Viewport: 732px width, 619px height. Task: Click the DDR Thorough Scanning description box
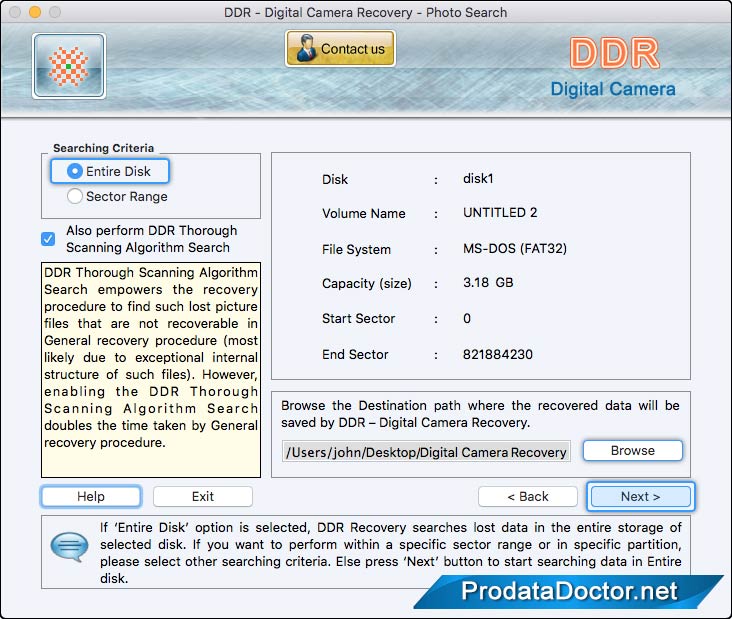coord(151,370)
